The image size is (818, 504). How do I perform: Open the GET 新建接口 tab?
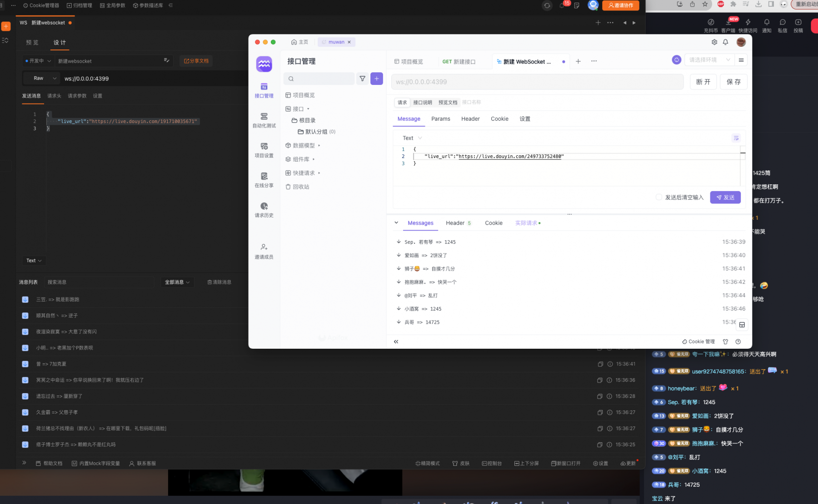pos(459,62)
